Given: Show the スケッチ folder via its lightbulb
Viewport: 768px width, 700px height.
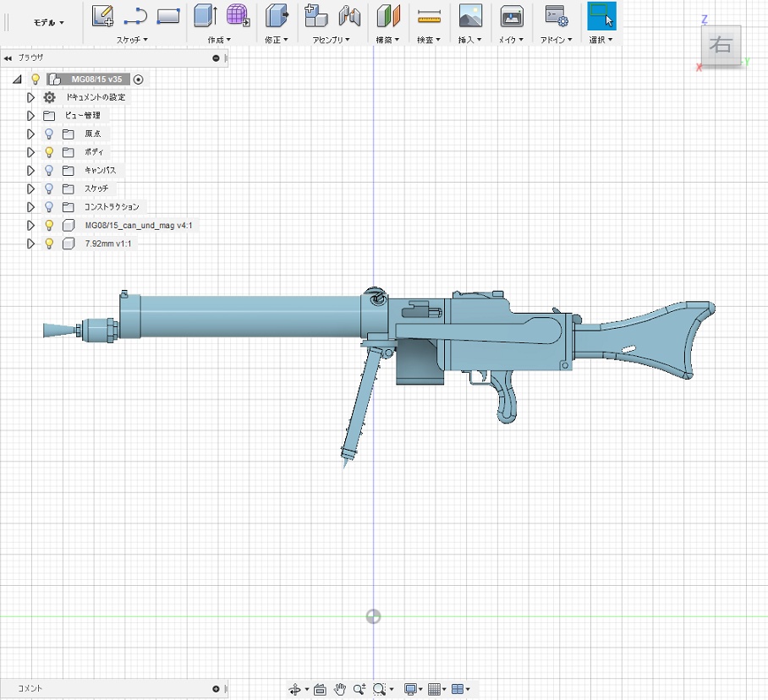Looking at the screenshot, I should 49,189.
